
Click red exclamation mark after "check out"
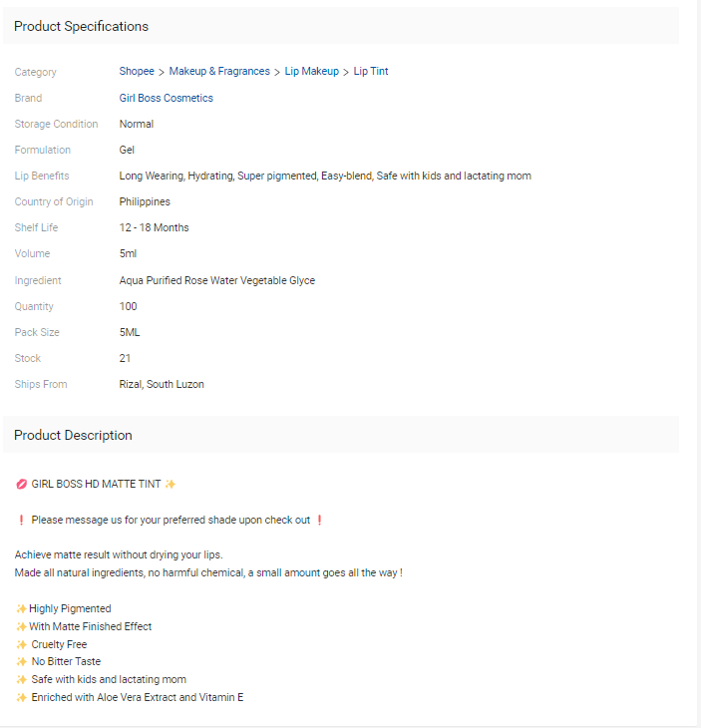(x=319, y=521)
